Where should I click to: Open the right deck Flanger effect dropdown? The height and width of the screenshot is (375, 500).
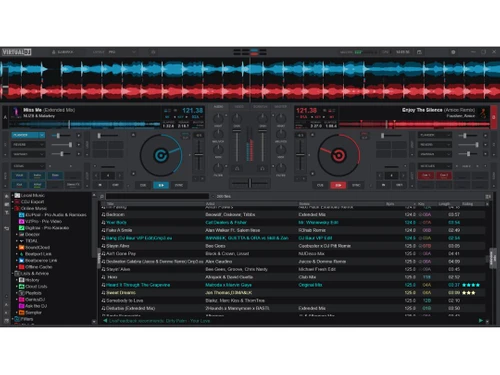449,135
